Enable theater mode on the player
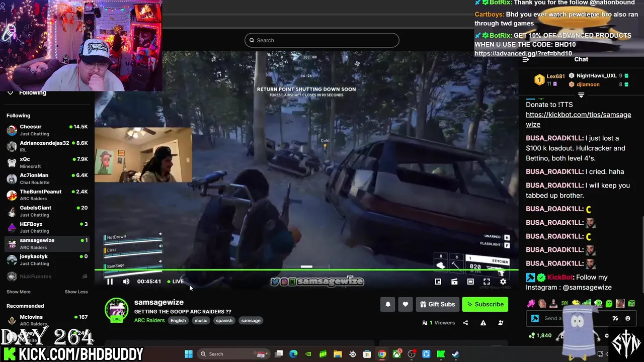The image size is (644, 362). tap(470, 282)
